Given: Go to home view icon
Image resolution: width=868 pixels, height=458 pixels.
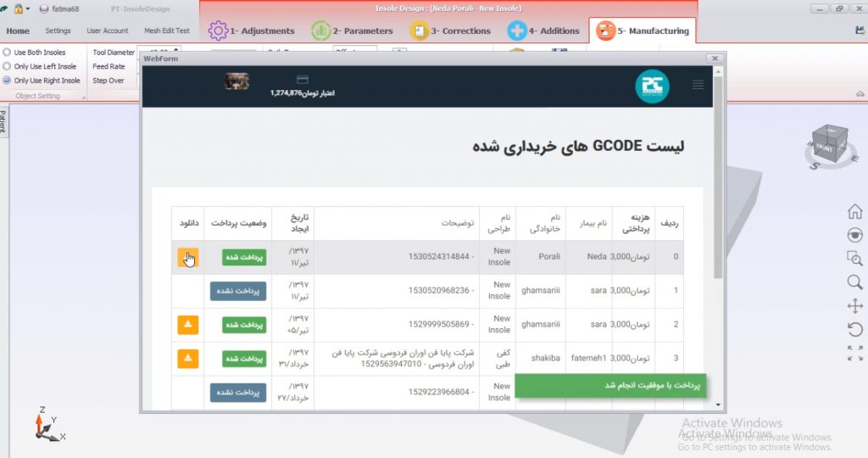Looking at the screenshot, I should tap(854, 211).
